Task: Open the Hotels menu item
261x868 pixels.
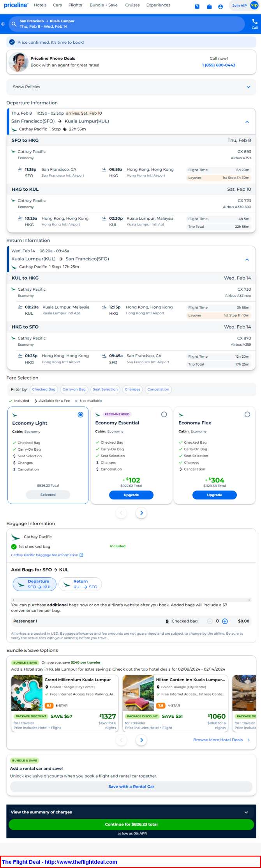Action: pos(40,5)
